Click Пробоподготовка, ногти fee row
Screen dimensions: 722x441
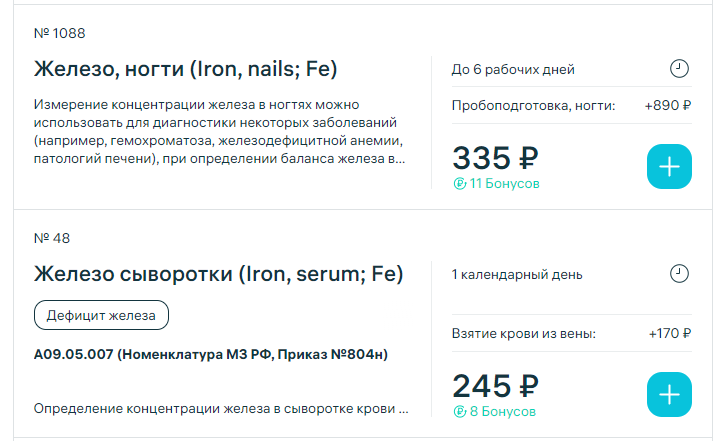point(571,105)
